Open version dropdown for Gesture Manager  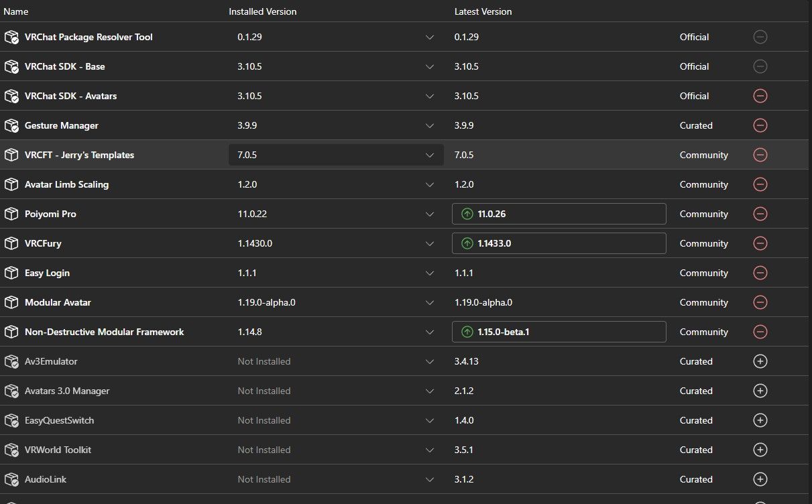tap(336, 125)
